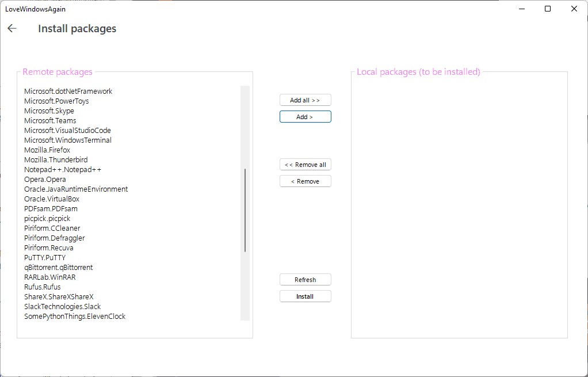Select Mozilla.Firefox in remote packages
Viewport: 588px width, 377px height.
(x=46, y=150)
